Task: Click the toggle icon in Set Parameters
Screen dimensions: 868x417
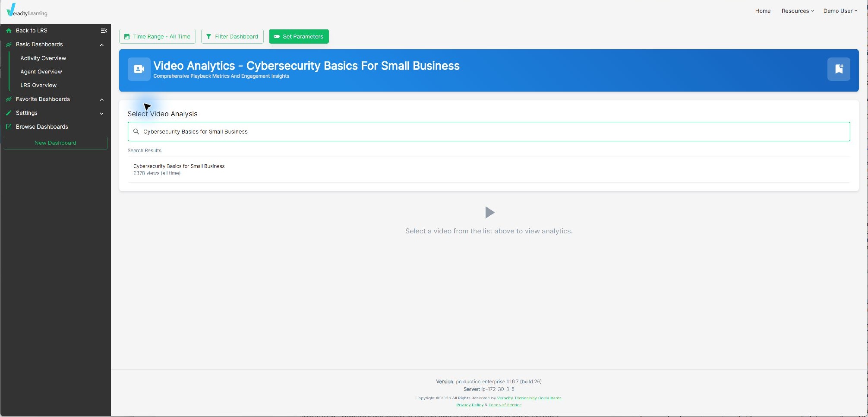Action: coord(277,37)
